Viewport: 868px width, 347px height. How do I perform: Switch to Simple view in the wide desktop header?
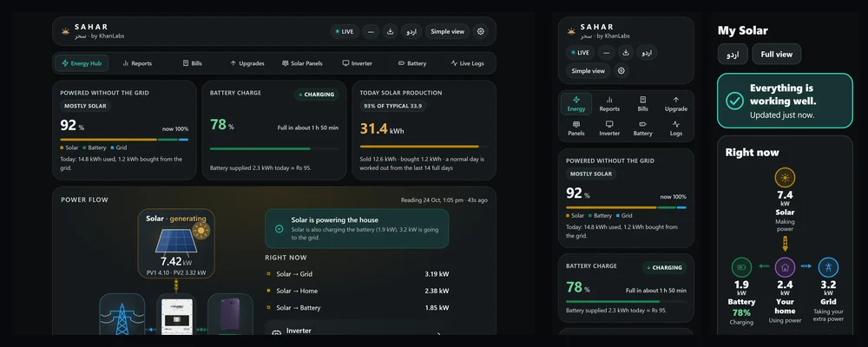point(447,31)
